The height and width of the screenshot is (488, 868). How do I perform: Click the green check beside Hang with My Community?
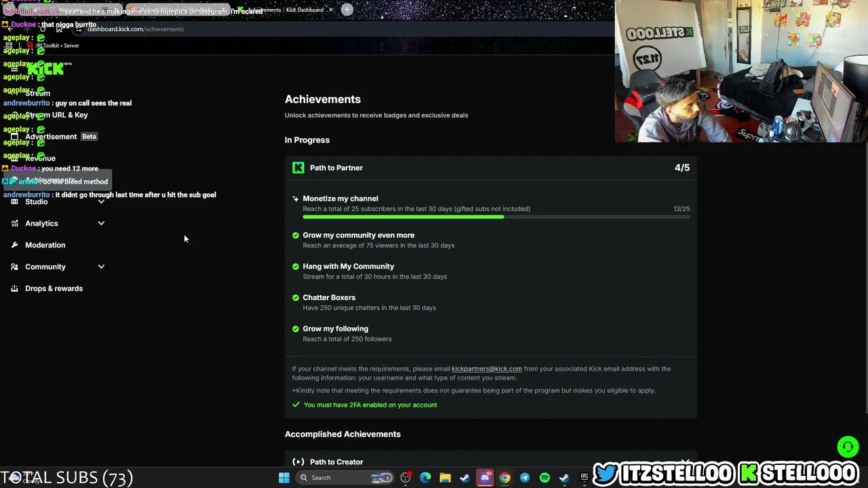click(296, 266)
